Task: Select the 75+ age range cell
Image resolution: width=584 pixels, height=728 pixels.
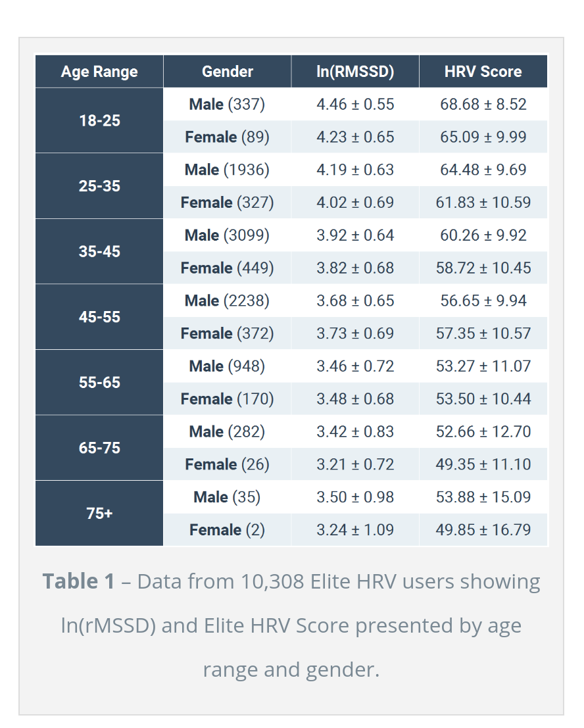Action: coord(99,513)
